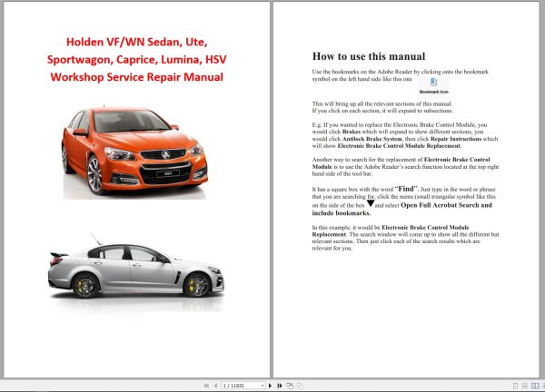
Task: Select two-page view layout
Action: (535, 386)
